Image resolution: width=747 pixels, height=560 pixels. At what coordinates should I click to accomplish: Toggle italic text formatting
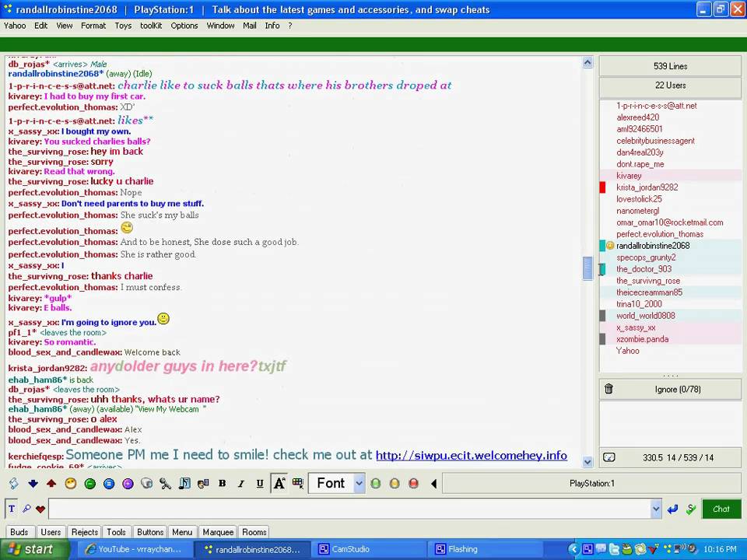(241, 483)
